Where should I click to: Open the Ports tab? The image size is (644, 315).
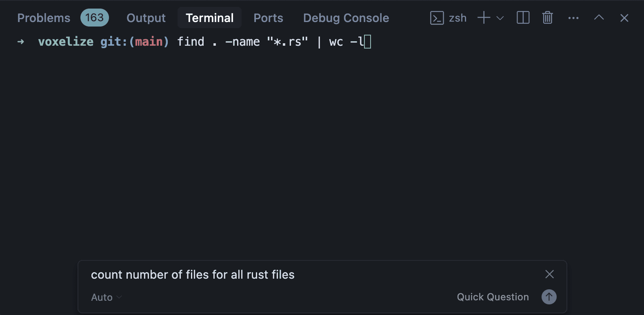tap(268, 18)
